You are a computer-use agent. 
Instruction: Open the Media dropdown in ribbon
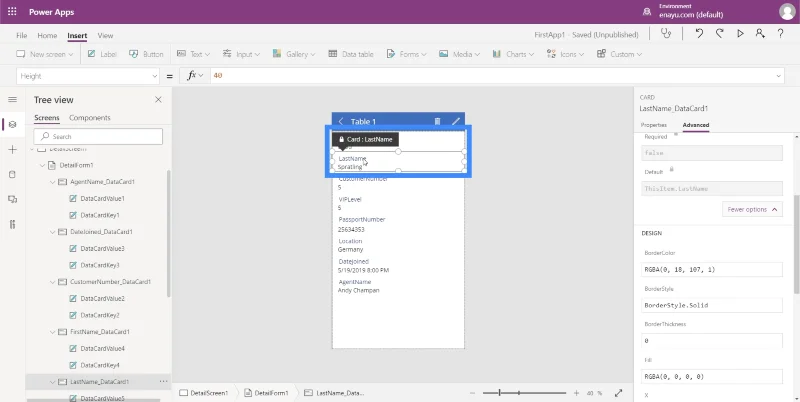[459, 54]
